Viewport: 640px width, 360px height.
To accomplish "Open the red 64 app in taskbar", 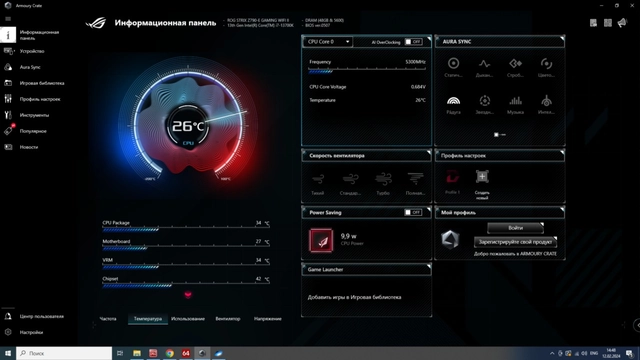I will 186,353.
